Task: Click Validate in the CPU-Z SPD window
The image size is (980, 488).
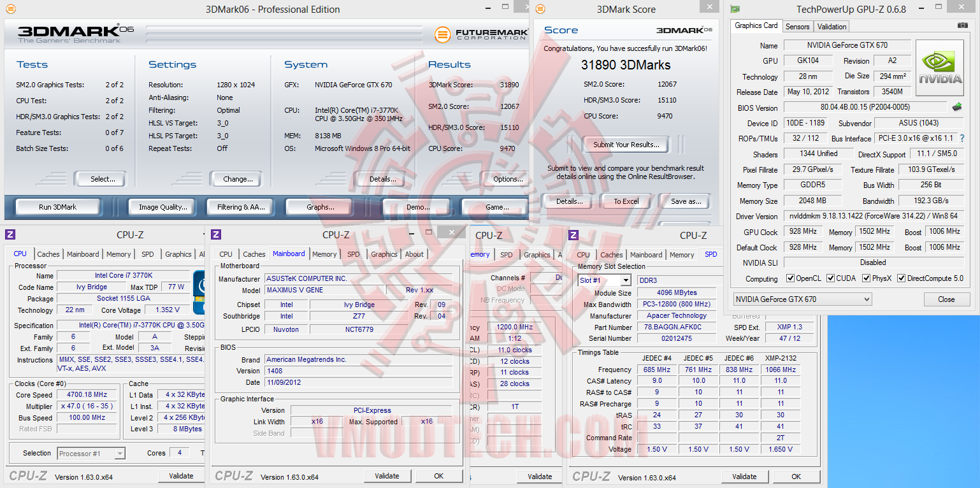Action: (744, 477)
